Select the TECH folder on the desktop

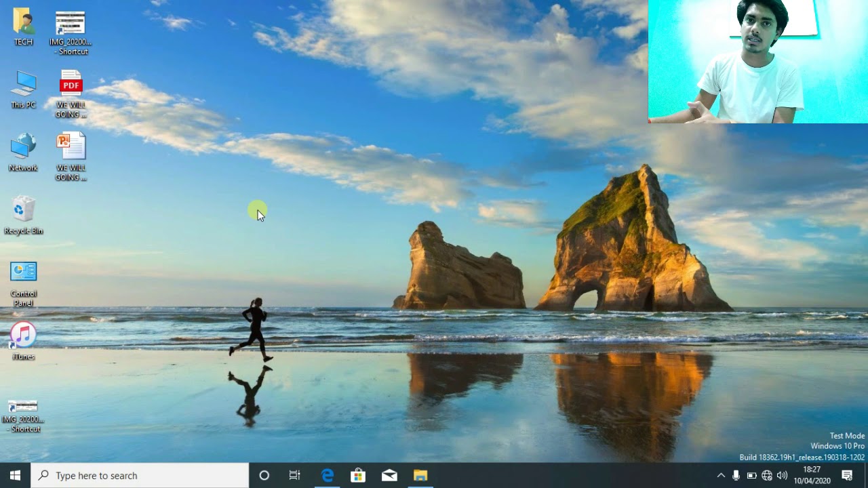tap(23, 27)
